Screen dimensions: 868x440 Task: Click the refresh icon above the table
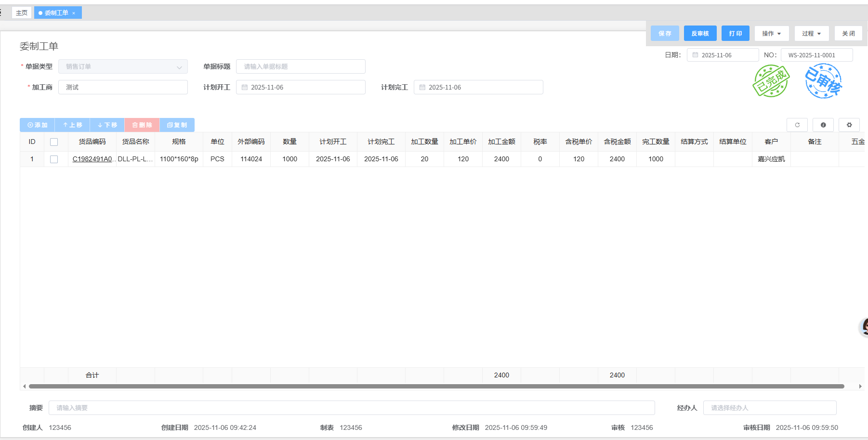click(797, 125)
